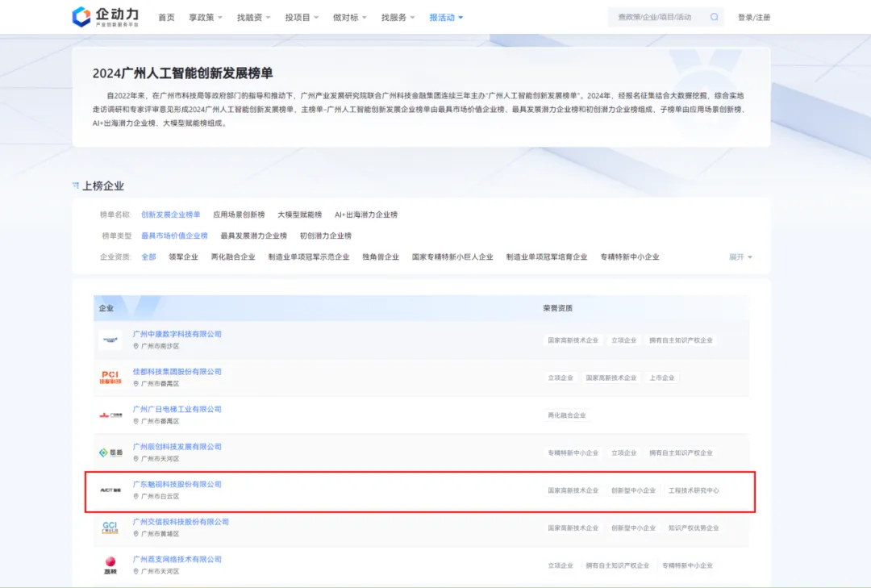This screenshot has height=588, width=871.
Task: Filter by 独角兽企业 qualification
Action: point(381,256)
